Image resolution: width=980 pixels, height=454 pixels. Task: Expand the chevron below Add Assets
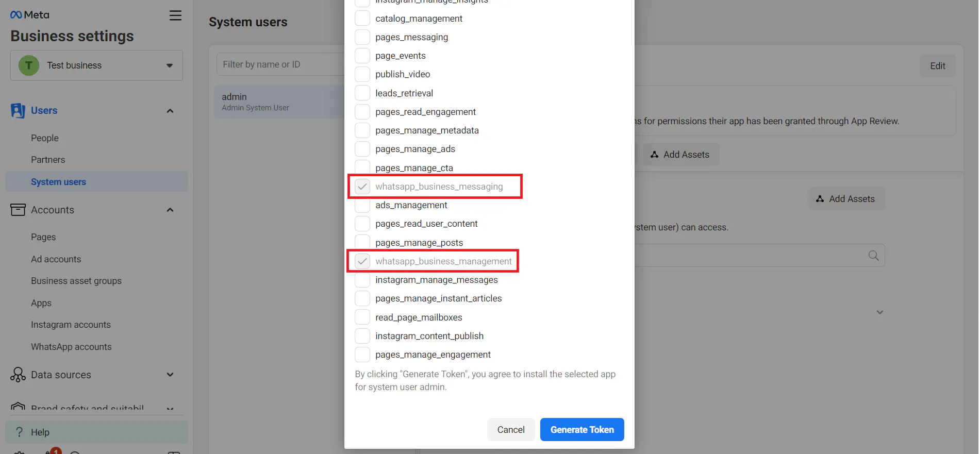click(x=880, y=312)
